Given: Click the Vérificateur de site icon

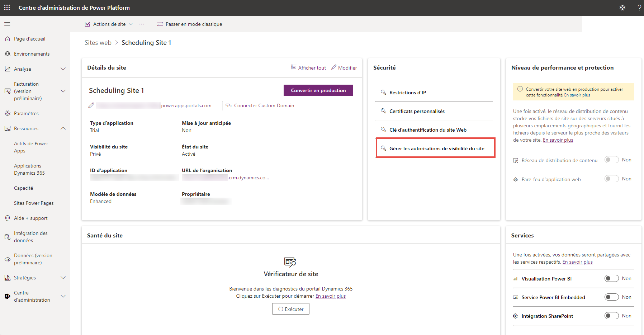Looking at the screenshot, I should 290,262.
